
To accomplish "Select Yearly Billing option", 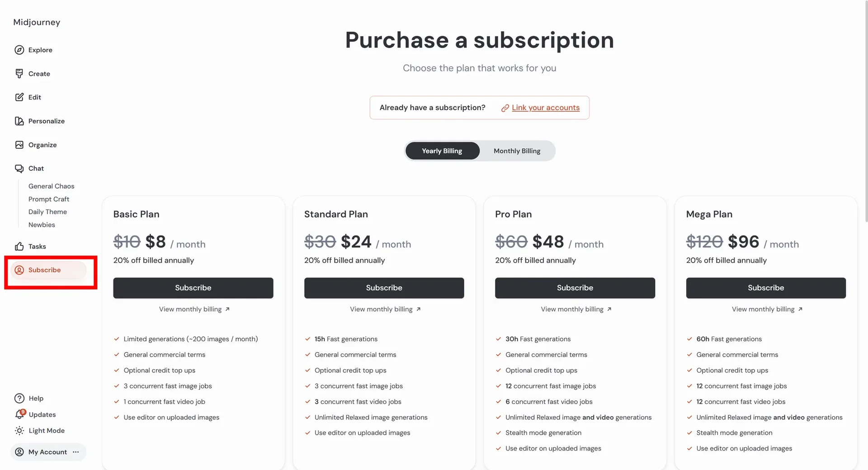I will (x=442, y=151).
